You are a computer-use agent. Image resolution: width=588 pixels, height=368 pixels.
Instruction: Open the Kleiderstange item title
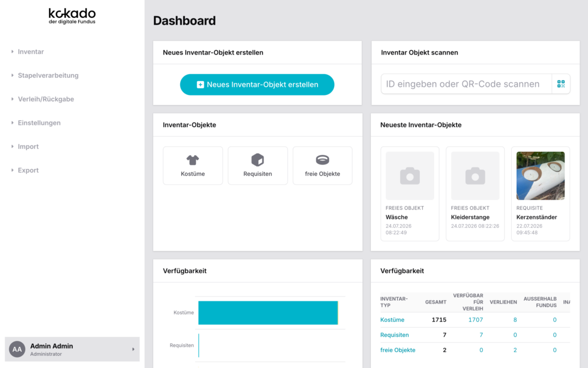pyautogui.click(x=470, y=217)
